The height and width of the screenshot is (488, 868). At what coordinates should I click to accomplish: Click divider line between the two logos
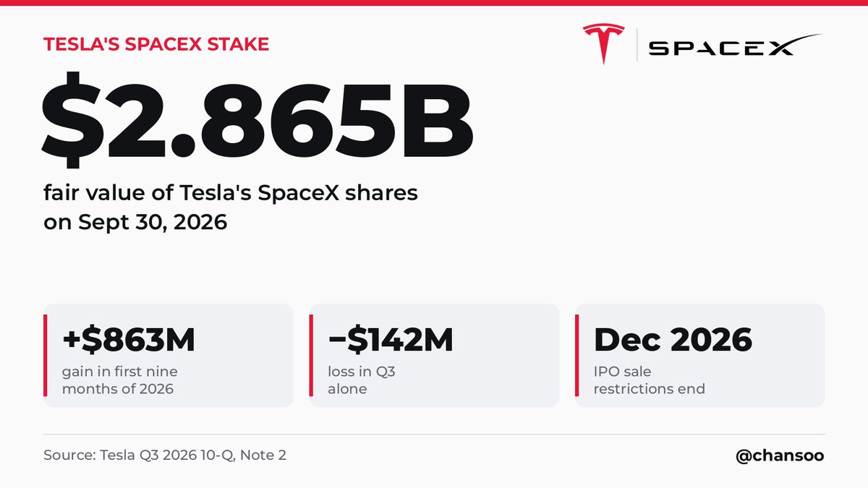coord(636,45)
